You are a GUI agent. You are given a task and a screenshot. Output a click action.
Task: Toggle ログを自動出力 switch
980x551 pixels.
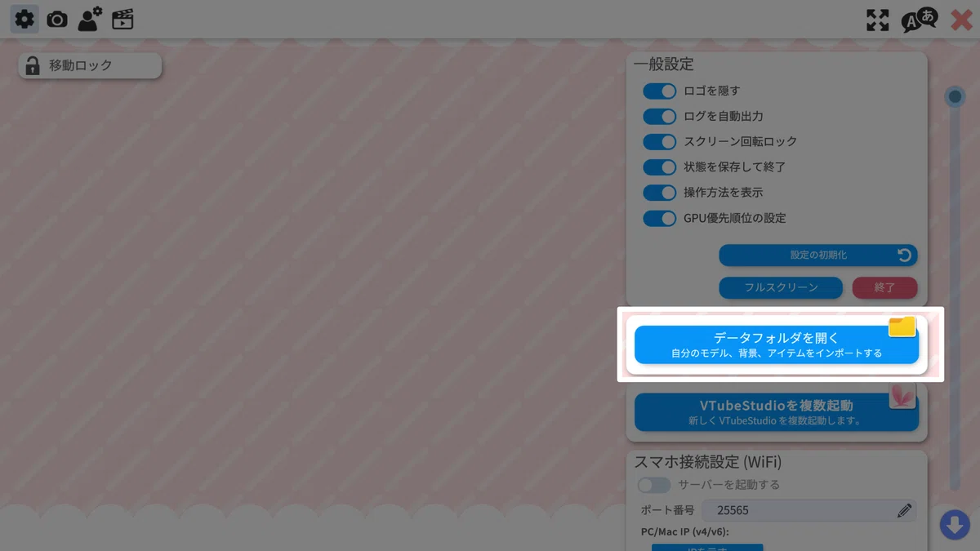(660, 116)
